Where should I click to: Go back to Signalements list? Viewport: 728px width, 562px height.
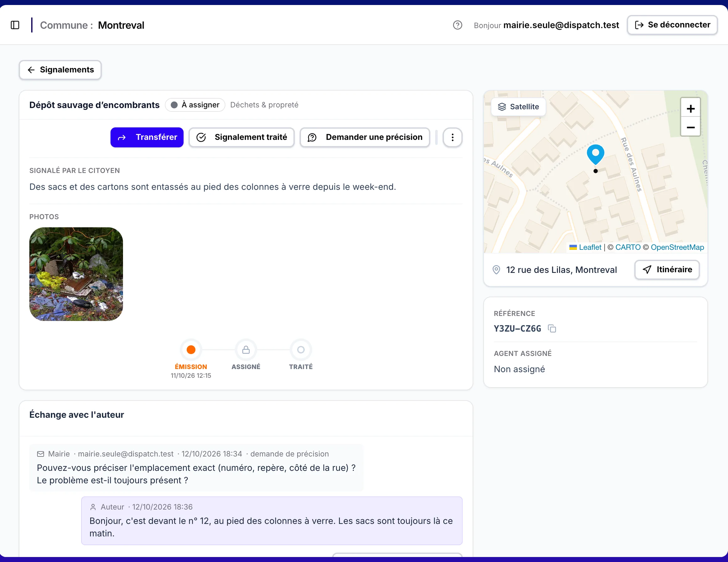pos(60,70)
